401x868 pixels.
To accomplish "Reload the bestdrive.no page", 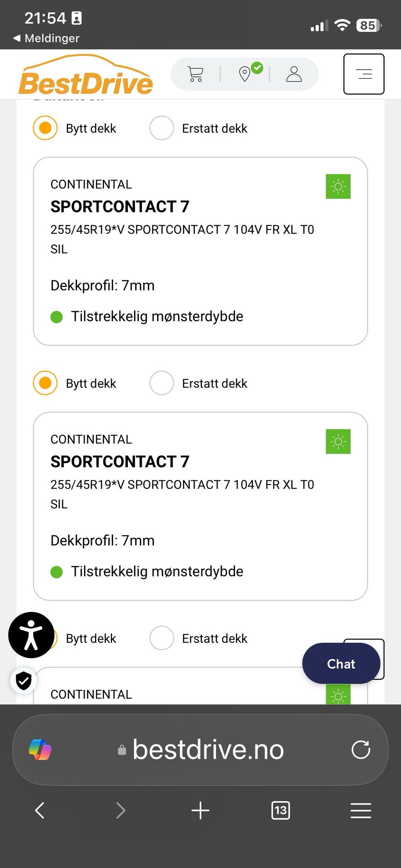I will coord(361,750).
